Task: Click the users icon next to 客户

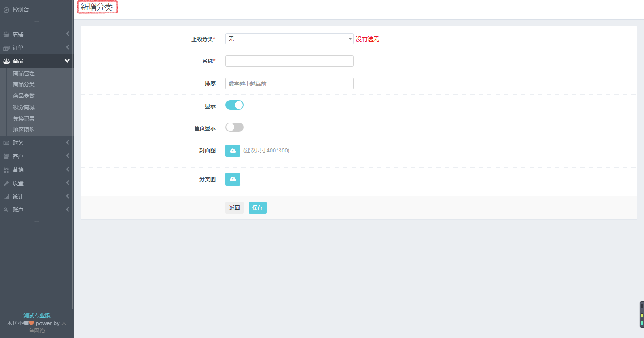Action: tap(6, 156)
